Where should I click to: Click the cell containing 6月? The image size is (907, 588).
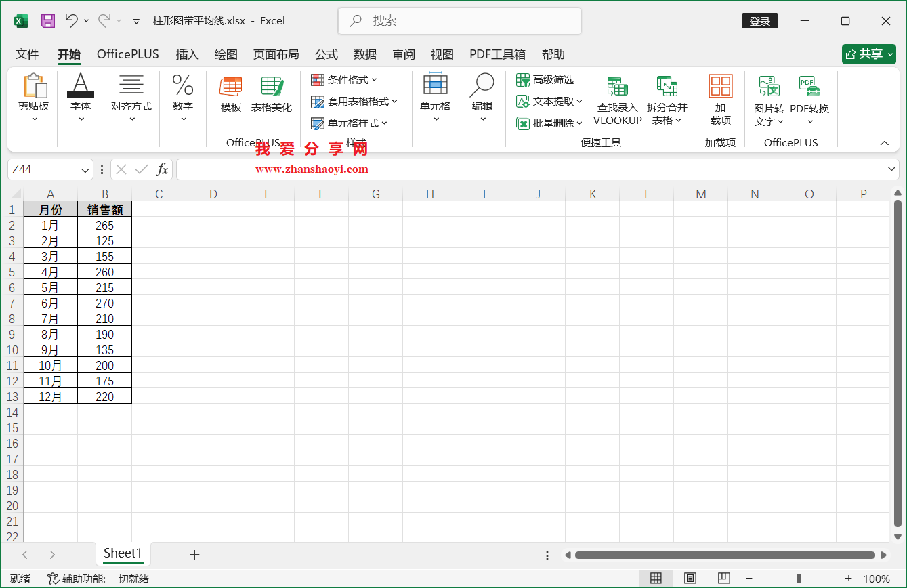(x=51, y=303)
